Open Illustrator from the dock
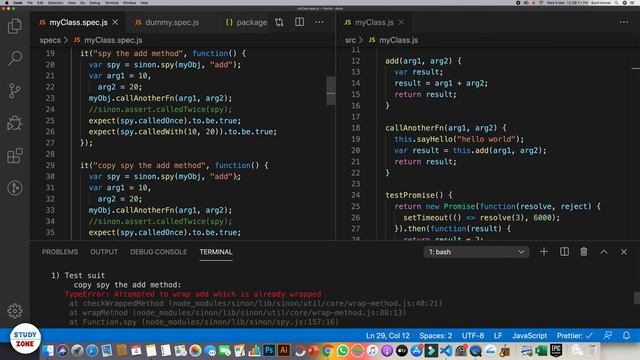 [x=284, y=350]
